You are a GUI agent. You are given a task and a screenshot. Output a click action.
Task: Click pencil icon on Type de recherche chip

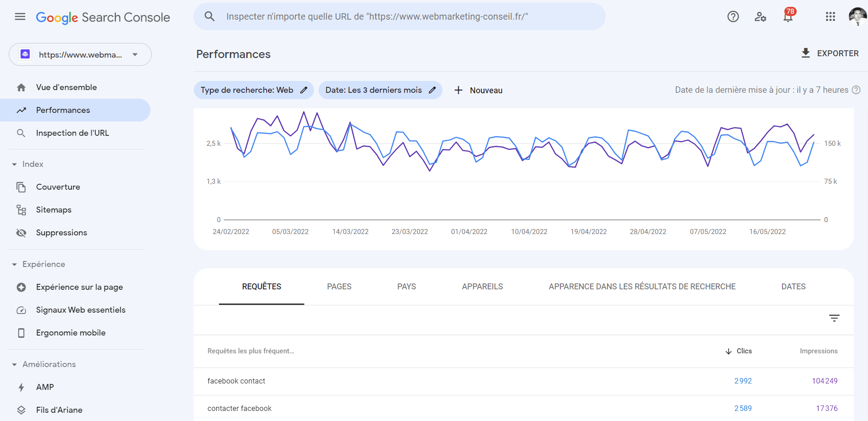(304, 90)
